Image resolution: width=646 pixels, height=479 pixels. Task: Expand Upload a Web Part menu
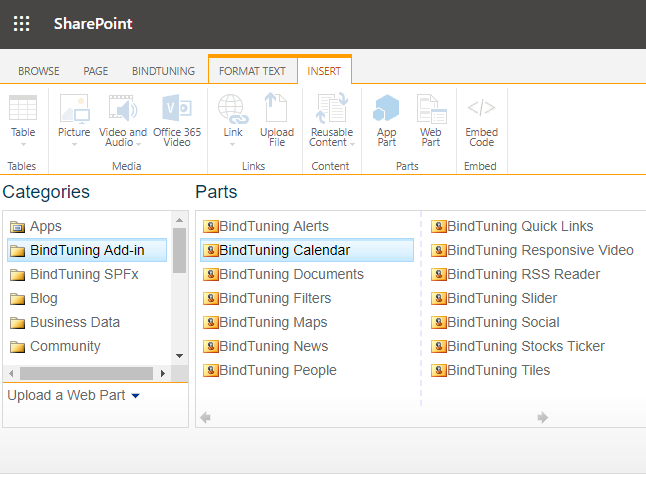click(136, 396)
